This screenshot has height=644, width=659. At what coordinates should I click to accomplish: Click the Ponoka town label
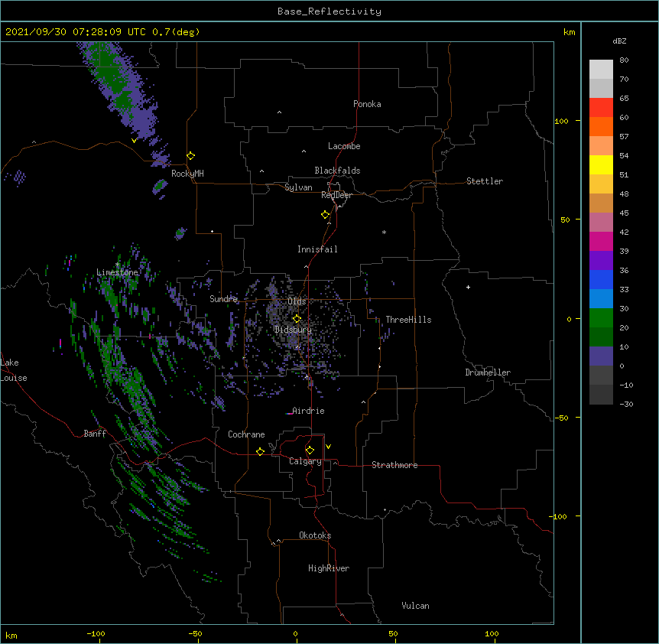click(x=367, y=104)
